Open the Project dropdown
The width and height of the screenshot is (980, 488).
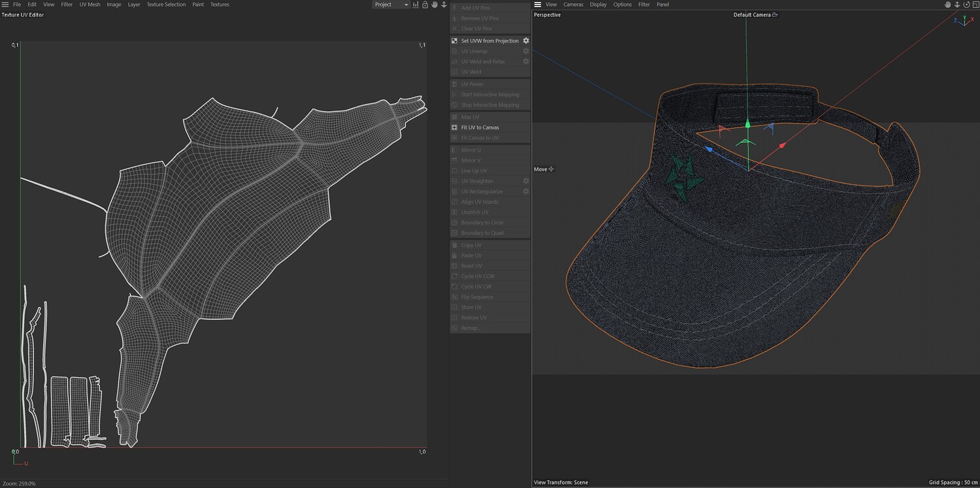[x=391, y=5]
